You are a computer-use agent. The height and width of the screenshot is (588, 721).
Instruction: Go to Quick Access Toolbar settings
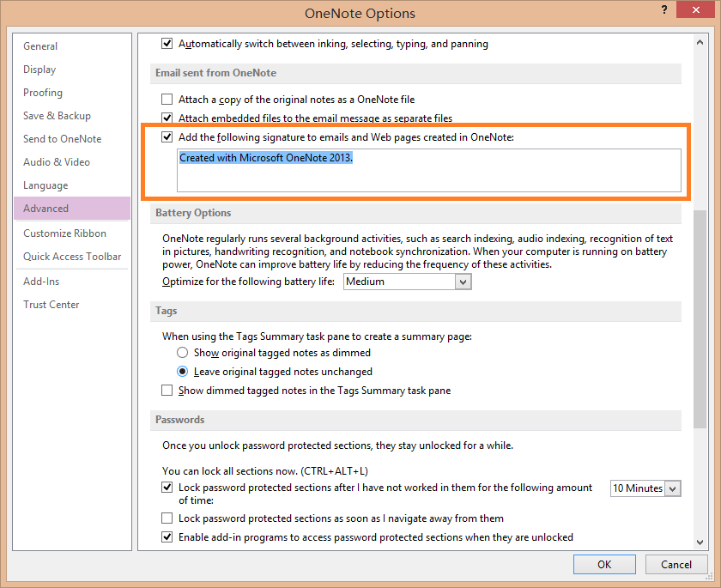pyautogui.click(x=72, y=257)
